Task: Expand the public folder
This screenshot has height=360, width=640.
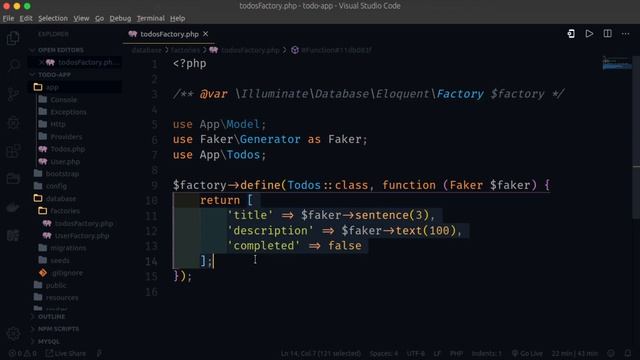Action: [56, 285]
